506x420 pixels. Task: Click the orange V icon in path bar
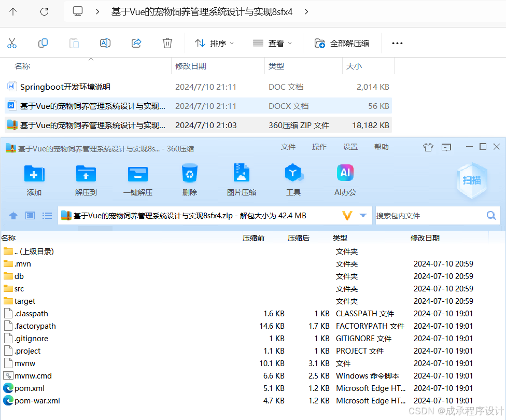[347, 216]
